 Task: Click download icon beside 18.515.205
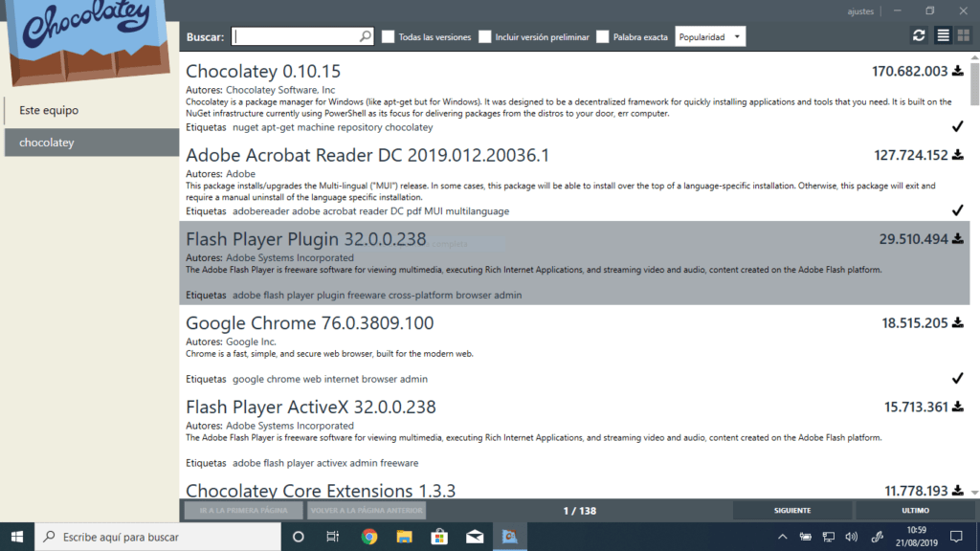click(957, 323)
